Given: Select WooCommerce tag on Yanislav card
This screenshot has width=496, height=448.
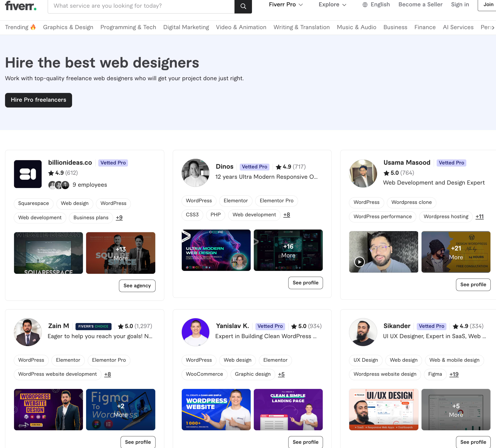Looking at the screenshot, I should (205, 374).
